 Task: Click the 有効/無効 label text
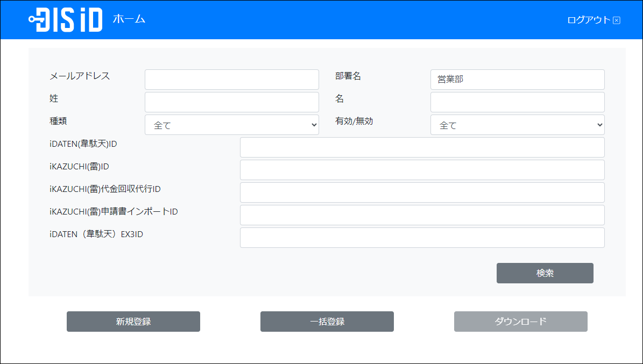pos(354,122)
